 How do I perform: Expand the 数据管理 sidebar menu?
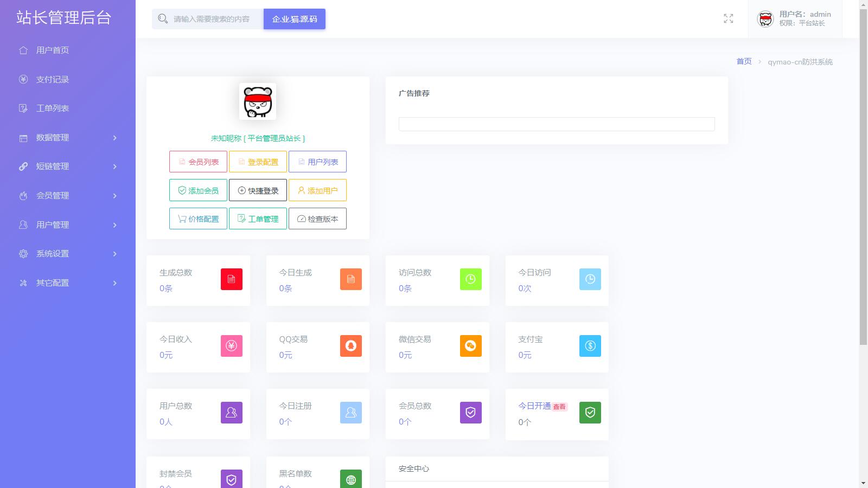tap(67, 138)
